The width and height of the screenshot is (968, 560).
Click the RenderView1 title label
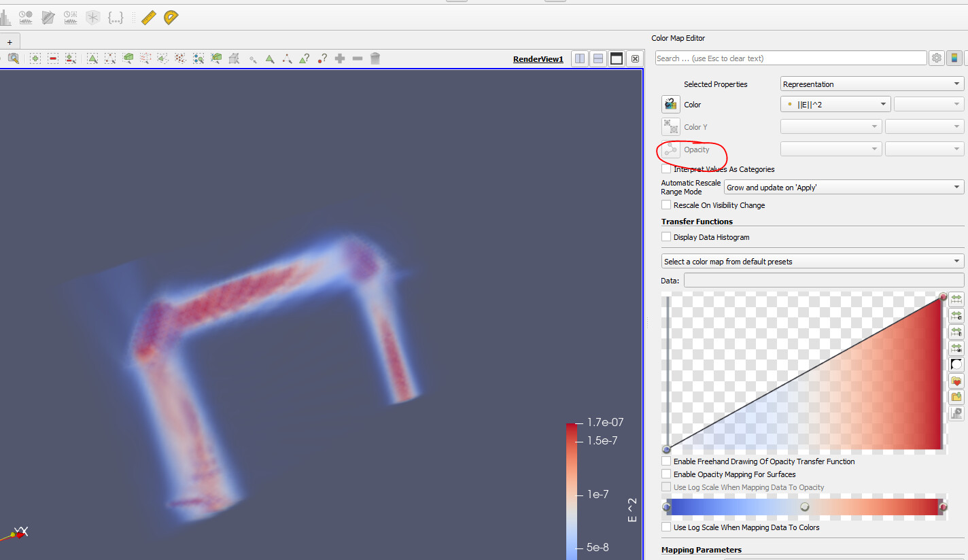pos(538,59)
